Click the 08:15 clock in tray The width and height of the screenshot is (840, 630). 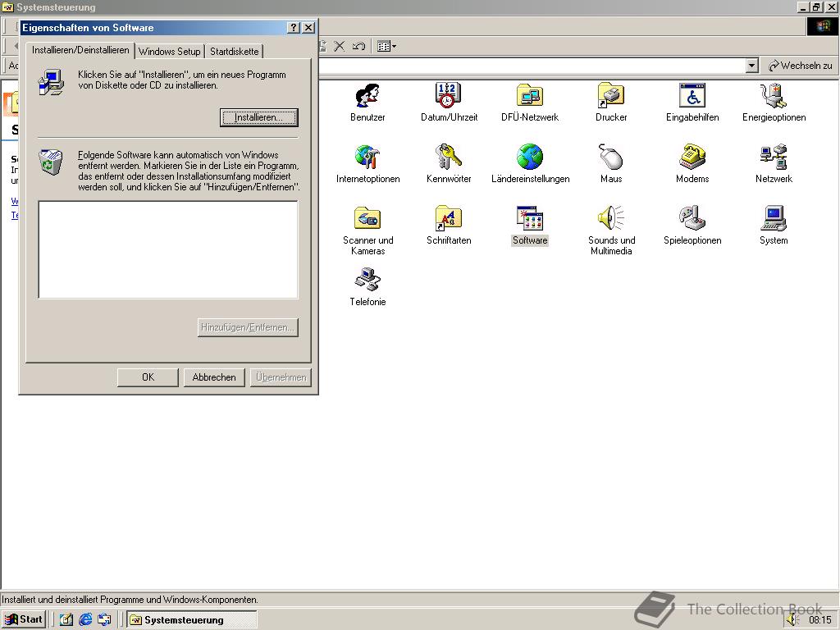819,620
